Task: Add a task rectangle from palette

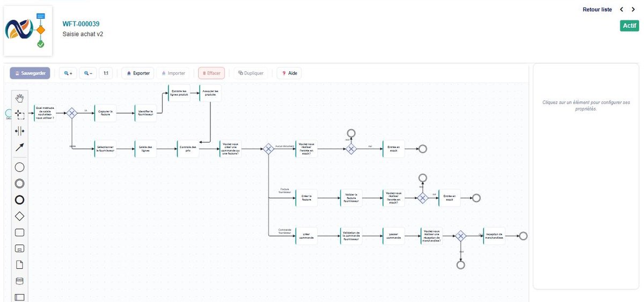Action: tap(20, 233)
